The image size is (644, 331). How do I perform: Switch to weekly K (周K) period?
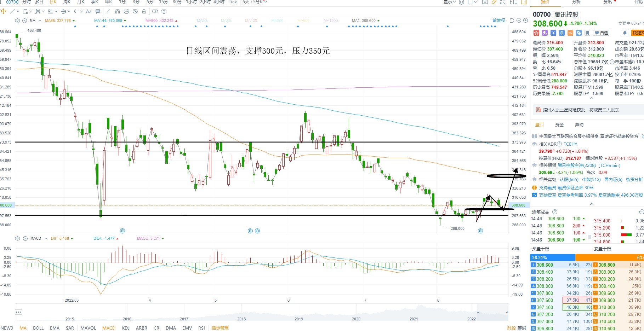(67, 2)
